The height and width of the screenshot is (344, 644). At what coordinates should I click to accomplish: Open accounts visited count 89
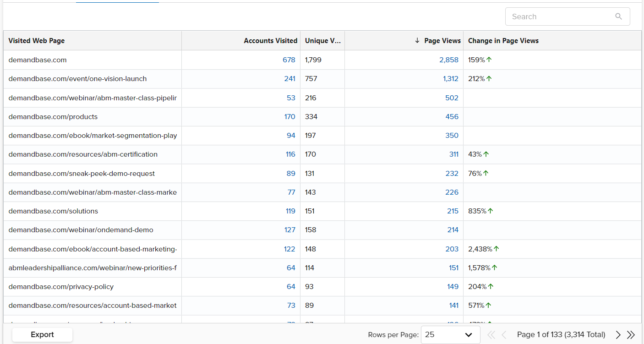(x=291, y=174)
